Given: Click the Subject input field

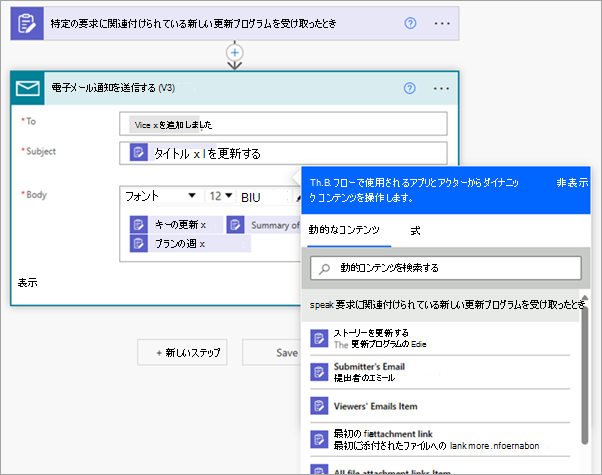Looking at the screenshot, I should [283, 153].
